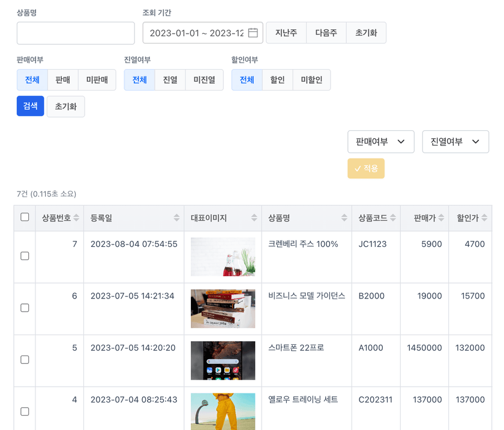Image resolution: width=504 pixels, height=430 pixels.
Task: Sort the 판매가 column ascending with arrows
Action: [x=440, y=218]
